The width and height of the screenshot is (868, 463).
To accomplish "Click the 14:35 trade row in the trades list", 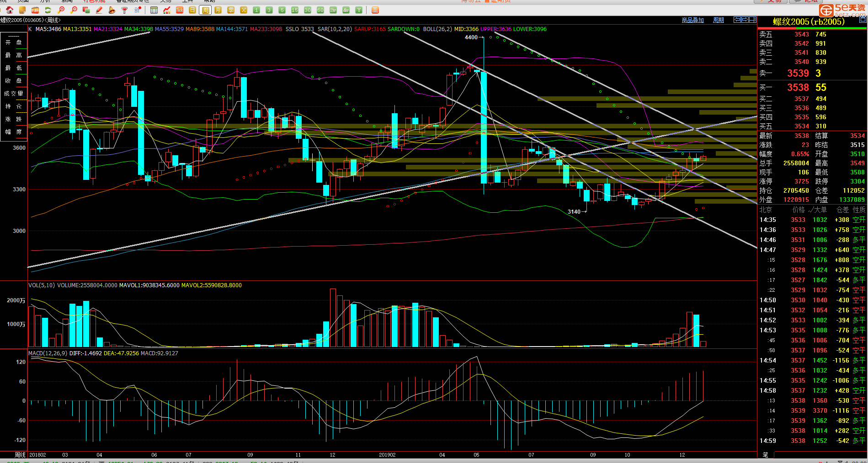I will (812, 220).
